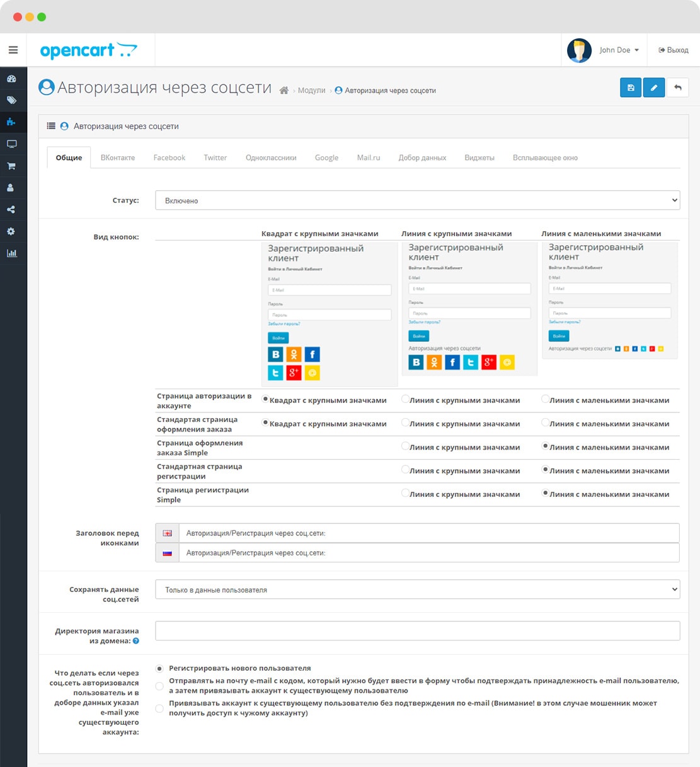The image size is (700, 767).
Task: Click the English Заголовок перед иконками input
Action: click(x=429, y=533)
